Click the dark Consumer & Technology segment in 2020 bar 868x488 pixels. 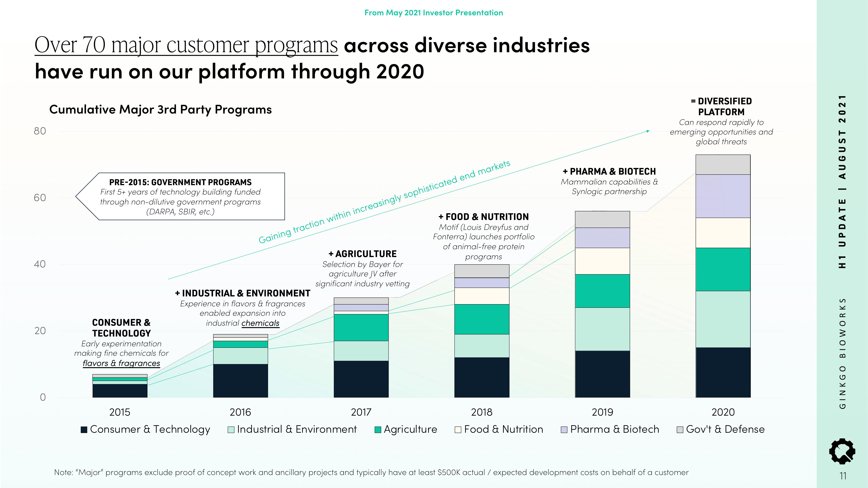pyautogui.click(x=723, y=373)
